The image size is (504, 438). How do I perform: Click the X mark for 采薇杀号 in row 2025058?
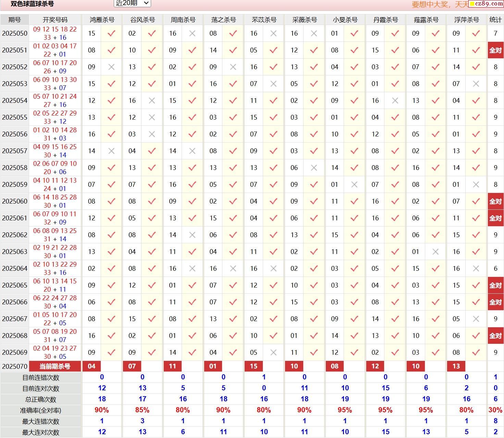point(314,168)
